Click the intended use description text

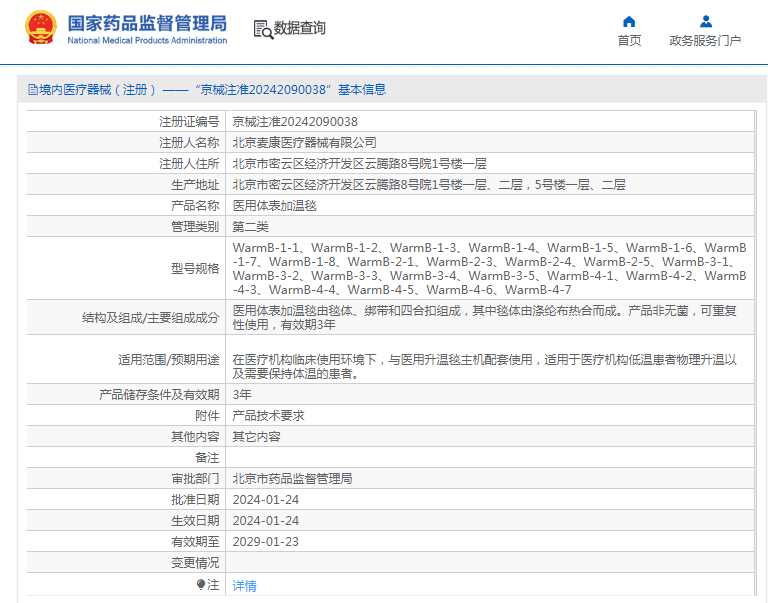point(484,366)
